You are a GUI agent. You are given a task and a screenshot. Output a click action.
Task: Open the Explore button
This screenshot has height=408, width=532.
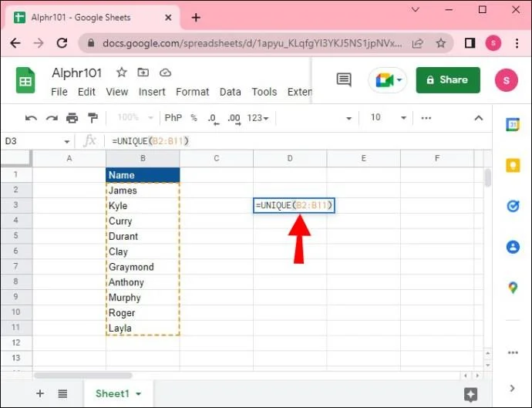(470, 394)
